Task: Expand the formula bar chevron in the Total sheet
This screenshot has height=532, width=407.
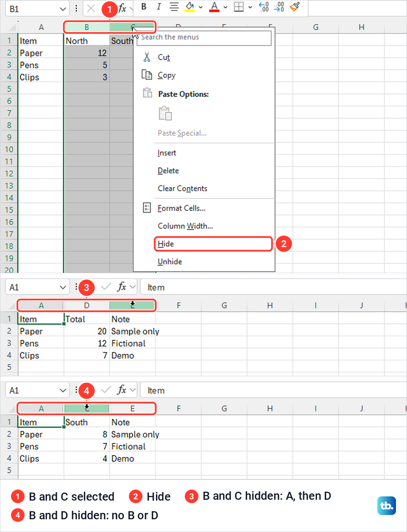Action: 133,287
